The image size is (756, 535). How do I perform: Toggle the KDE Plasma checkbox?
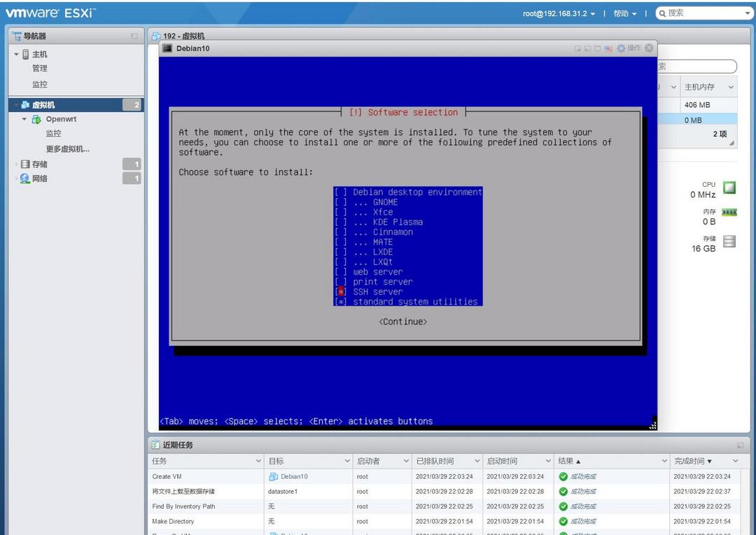pos(341,223)
